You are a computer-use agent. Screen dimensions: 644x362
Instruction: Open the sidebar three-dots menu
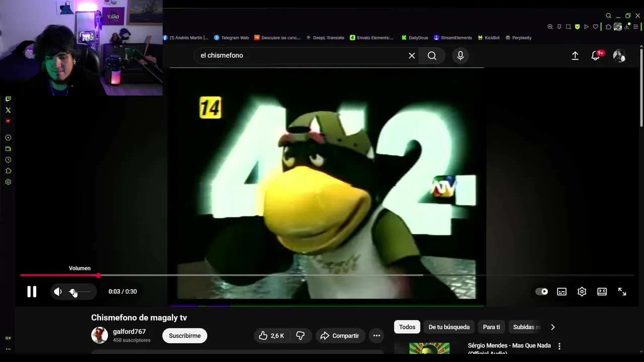click(x=8, y=349)
